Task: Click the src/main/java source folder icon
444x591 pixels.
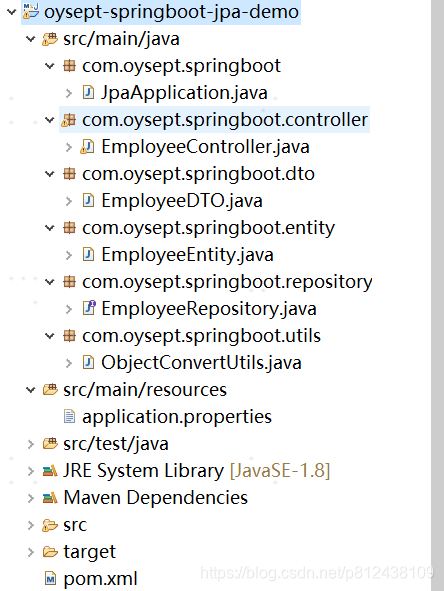Action: coord(50,39)
